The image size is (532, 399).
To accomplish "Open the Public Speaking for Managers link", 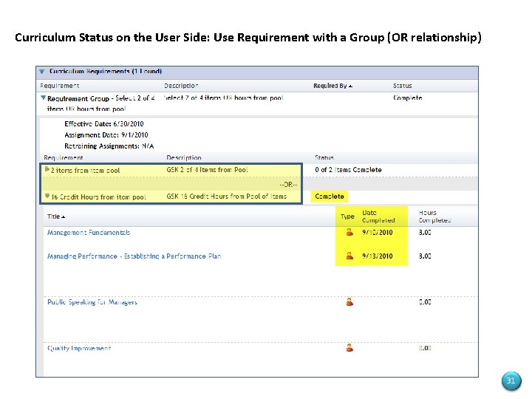I will coord(92,302).
